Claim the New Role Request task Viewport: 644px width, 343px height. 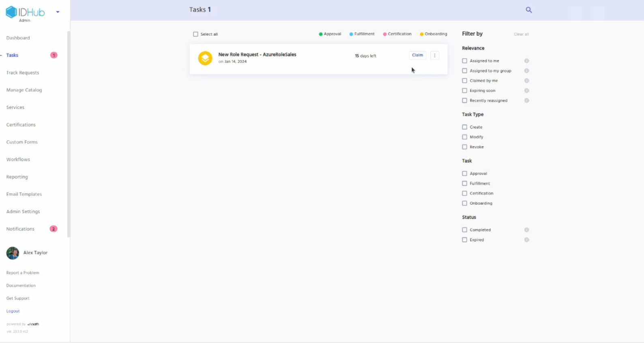tap(417, 55)
